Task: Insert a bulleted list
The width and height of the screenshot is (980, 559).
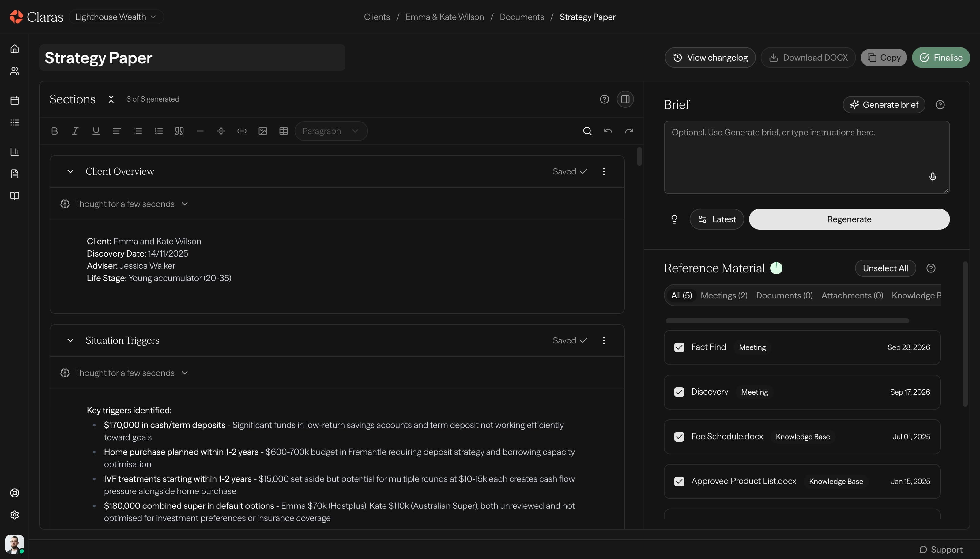Action: (x=138, y=131)
